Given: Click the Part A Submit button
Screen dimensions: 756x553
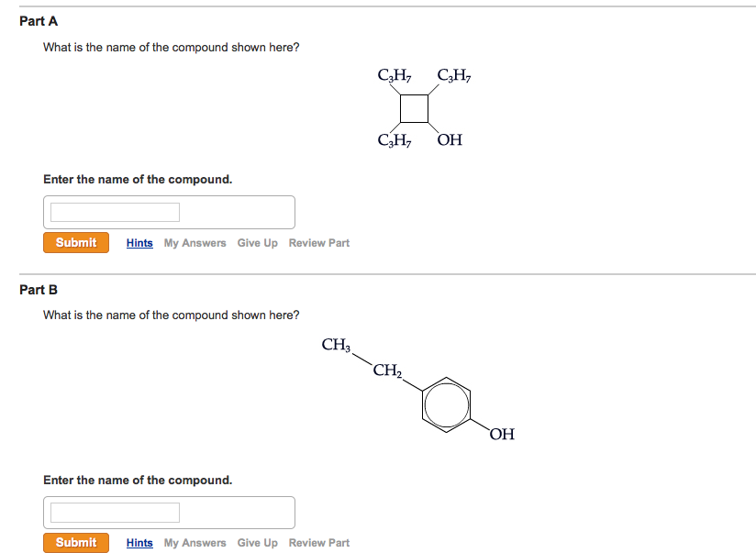Looking at the screenshot, I should tap(75, 242).
